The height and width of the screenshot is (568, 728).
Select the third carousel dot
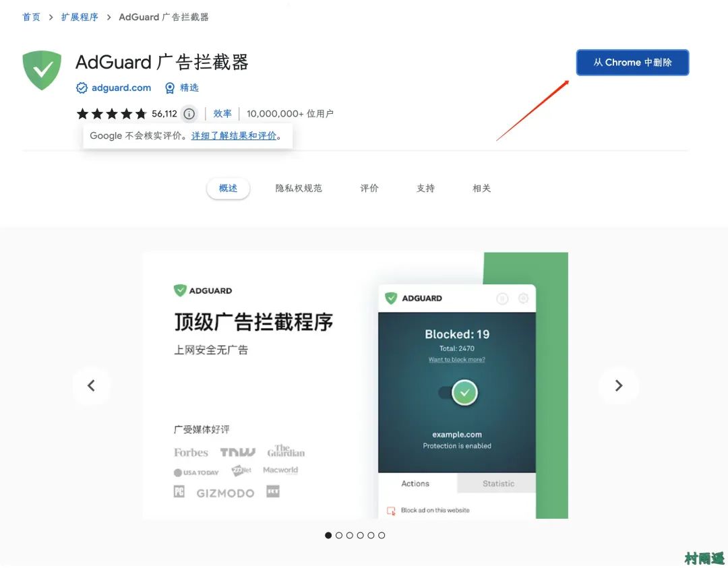coord(350,536)
